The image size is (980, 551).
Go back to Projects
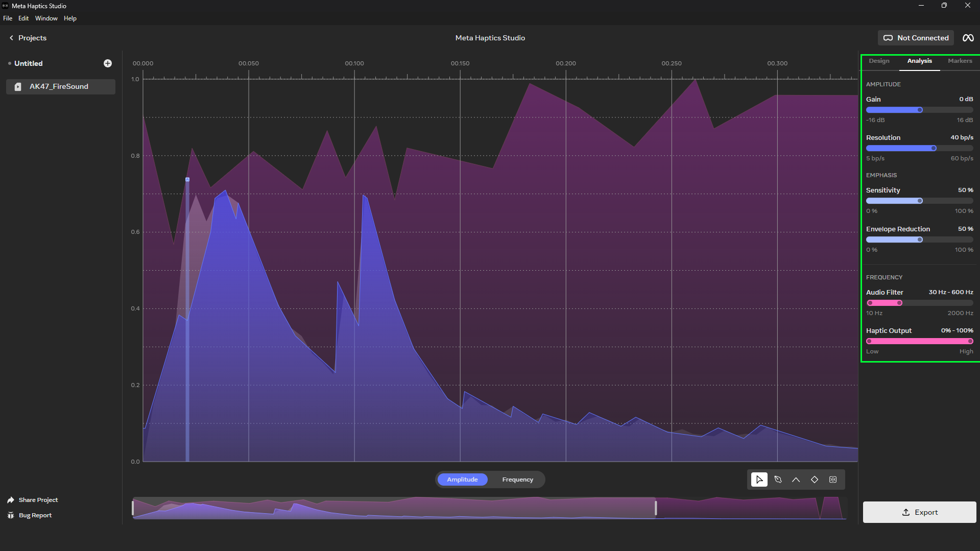click(x=28, y=38)
